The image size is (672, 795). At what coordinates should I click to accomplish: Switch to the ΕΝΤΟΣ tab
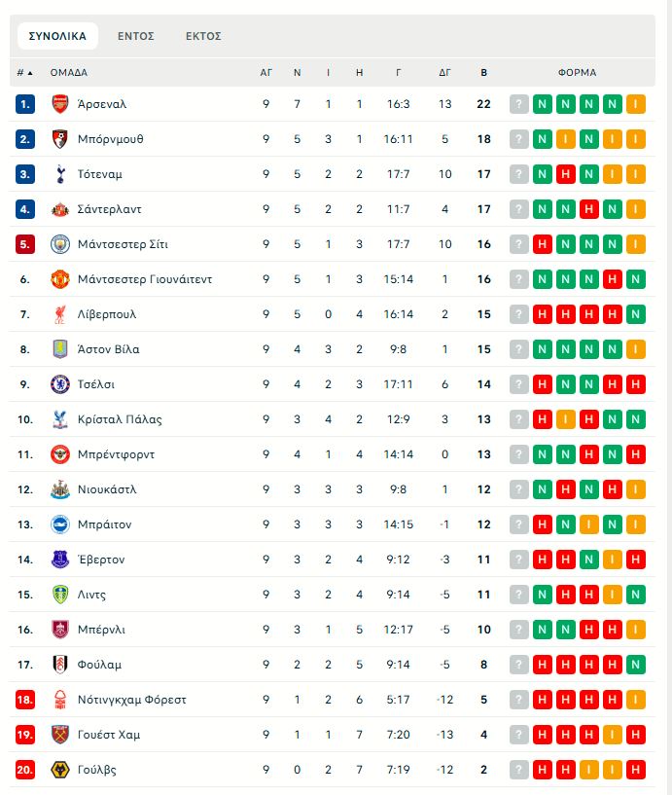point(136,36)
